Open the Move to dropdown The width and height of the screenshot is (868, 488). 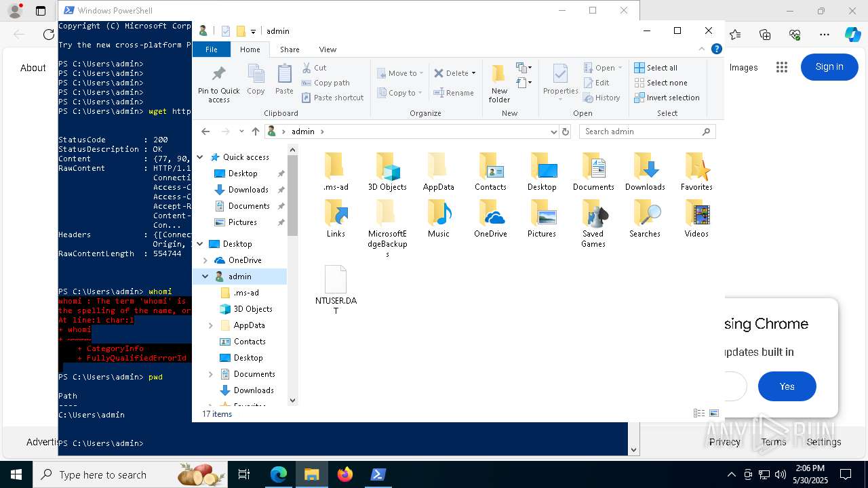click(400, 73)
